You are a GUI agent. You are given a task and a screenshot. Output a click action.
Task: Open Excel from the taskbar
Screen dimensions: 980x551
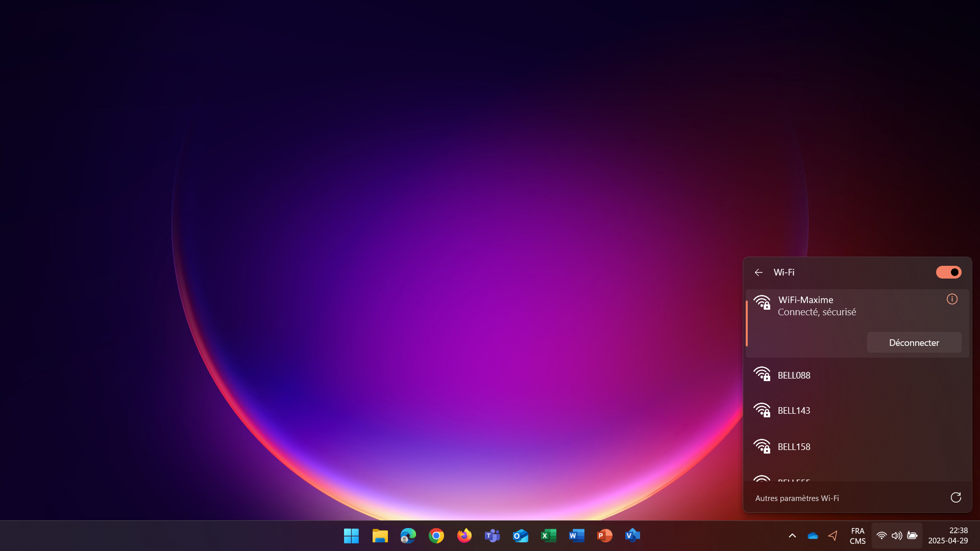point(548,536)
